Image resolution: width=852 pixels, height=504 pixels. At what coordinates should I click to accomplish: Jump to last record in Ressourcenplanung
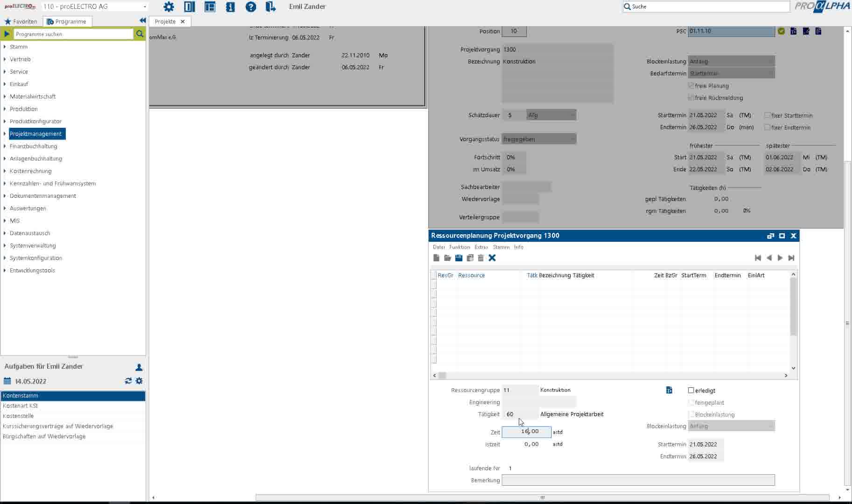(791, 258)
